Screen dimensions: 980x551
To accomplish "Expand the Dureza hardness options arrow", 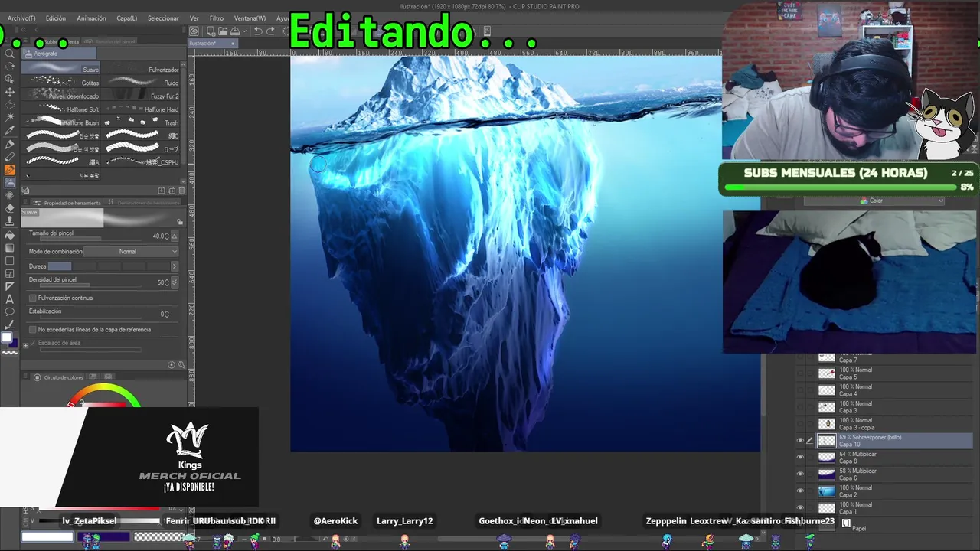I will (174, 266).
